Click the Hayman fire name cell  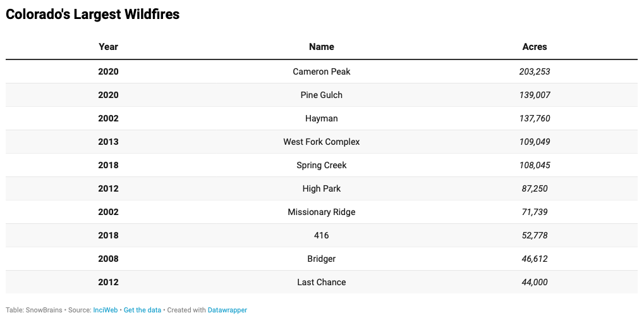click(322, 118)
